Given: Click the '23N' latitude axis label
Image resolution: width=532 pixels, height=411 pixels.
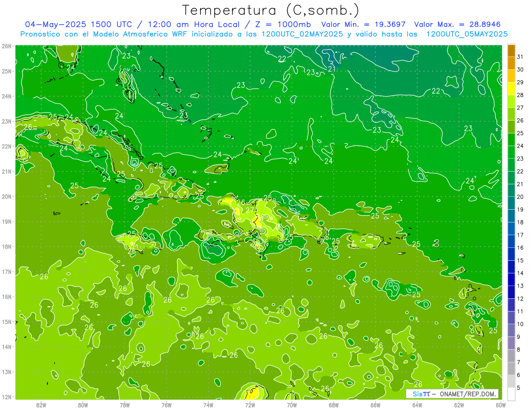Looking at the screenshot, I should 7,121.
